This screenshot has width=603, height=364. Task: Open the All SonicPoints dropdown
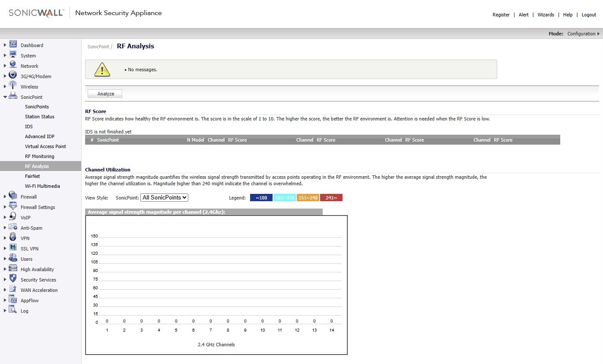pyautogui.click(x=164, y=197)
